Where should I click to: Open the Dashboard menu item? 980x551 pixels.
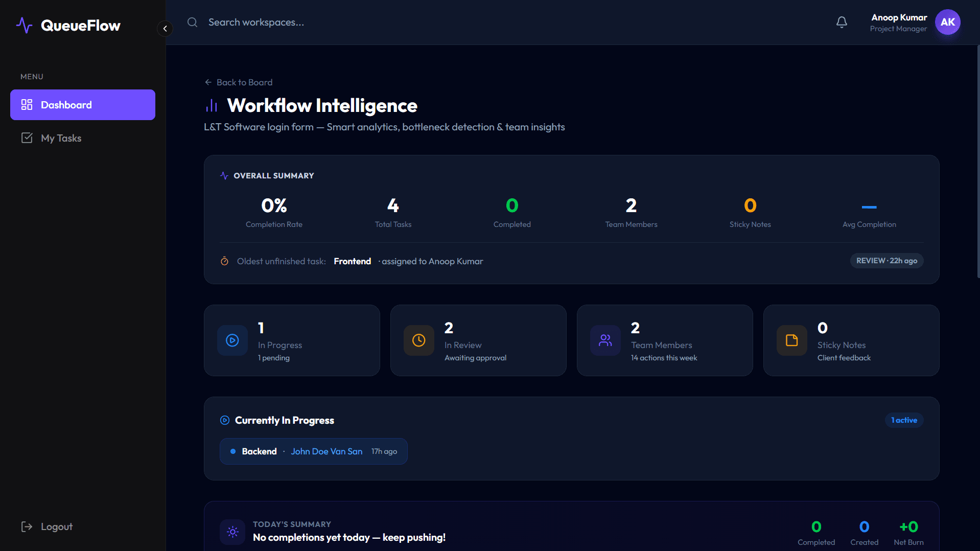[83, 105]
